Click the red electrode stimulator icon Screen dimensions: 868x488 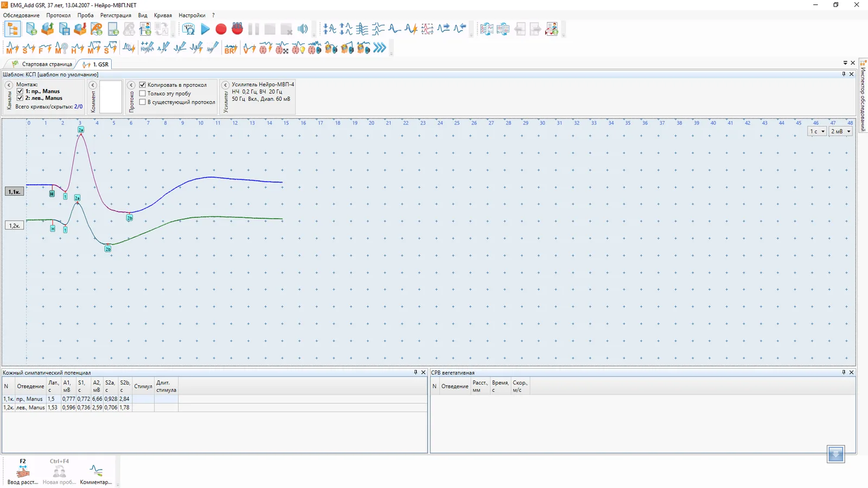click(x=237, y=29)
